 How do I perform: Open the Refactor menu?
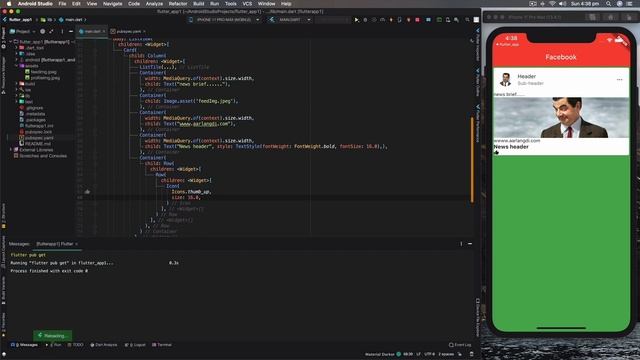[x=178, y=4]
